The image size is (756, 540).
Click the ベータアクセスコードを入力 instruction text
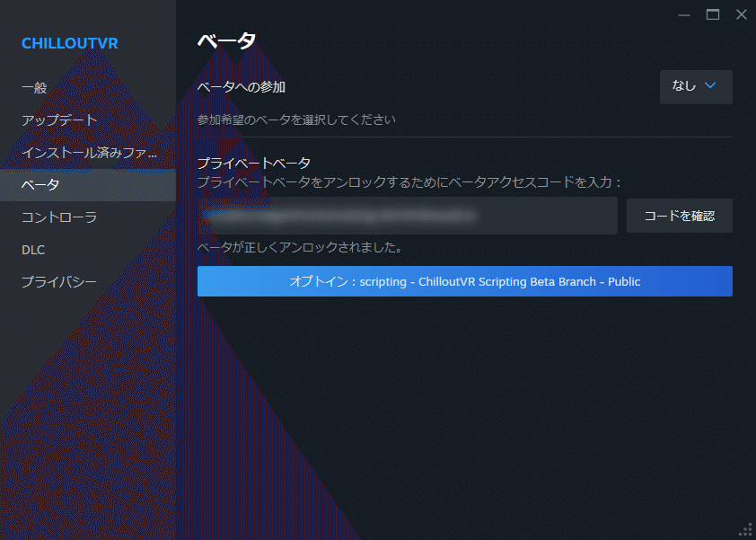pyautogui.click(x=409, y=182)
